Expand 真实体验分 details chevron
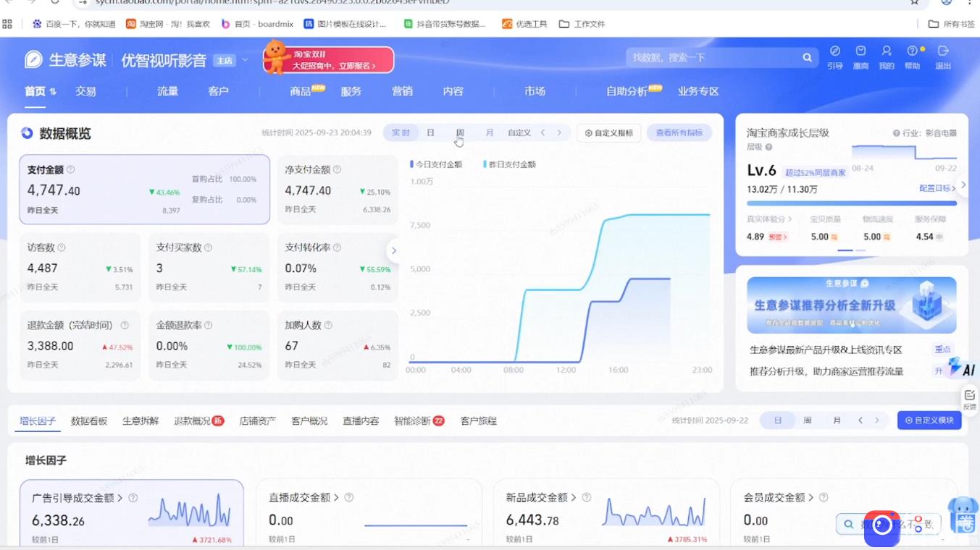Viewport: 980px width, 550px height. pyautogui.click(x=790, y=219)
